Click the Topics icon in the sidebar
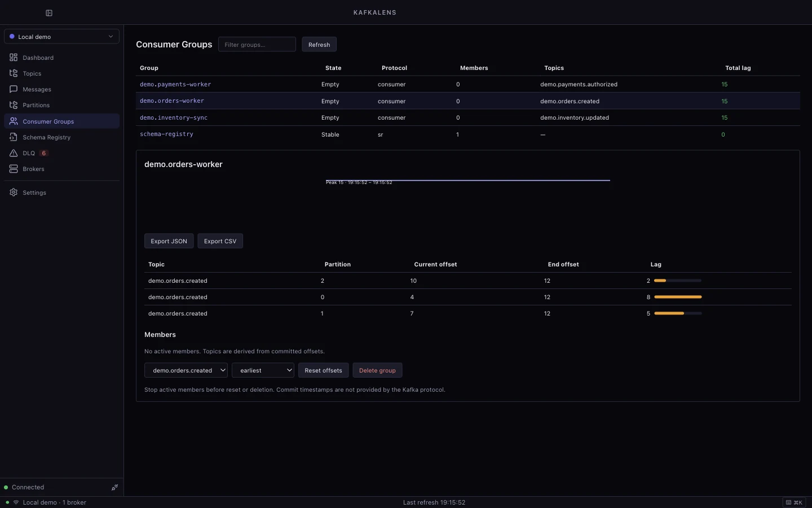This screenshot has width=812, height=508. coord(14,73)
